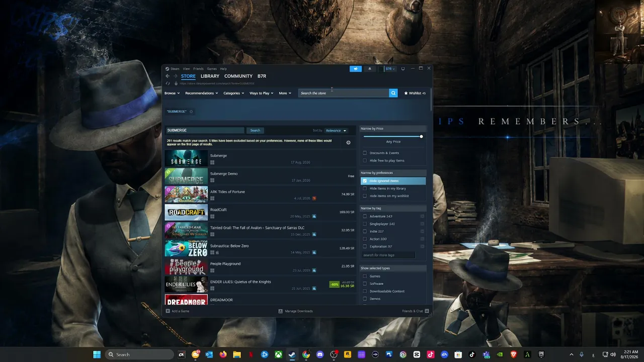Image resolution: width=644 pixels, height=362 pixels.
Task: Expand the Recommendations dropdown
Action: click(x=201, y=93)
